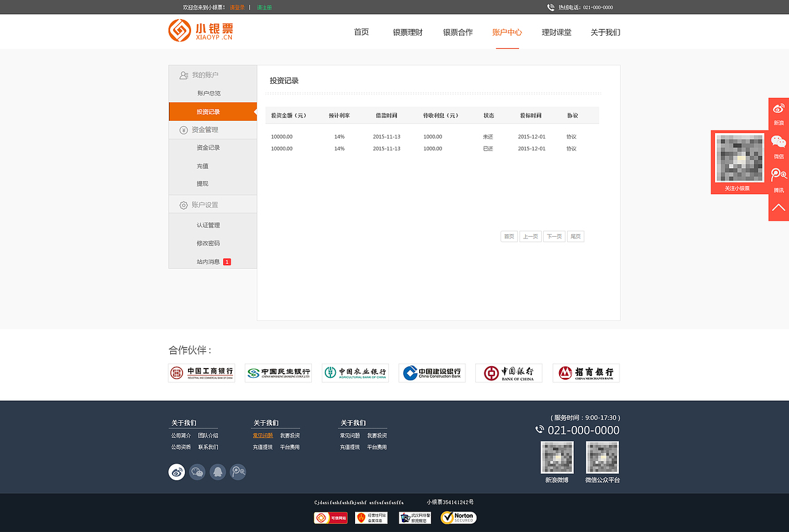Open 关于我们 in the top navigation
789x532 pixels.
click(605, 32)
